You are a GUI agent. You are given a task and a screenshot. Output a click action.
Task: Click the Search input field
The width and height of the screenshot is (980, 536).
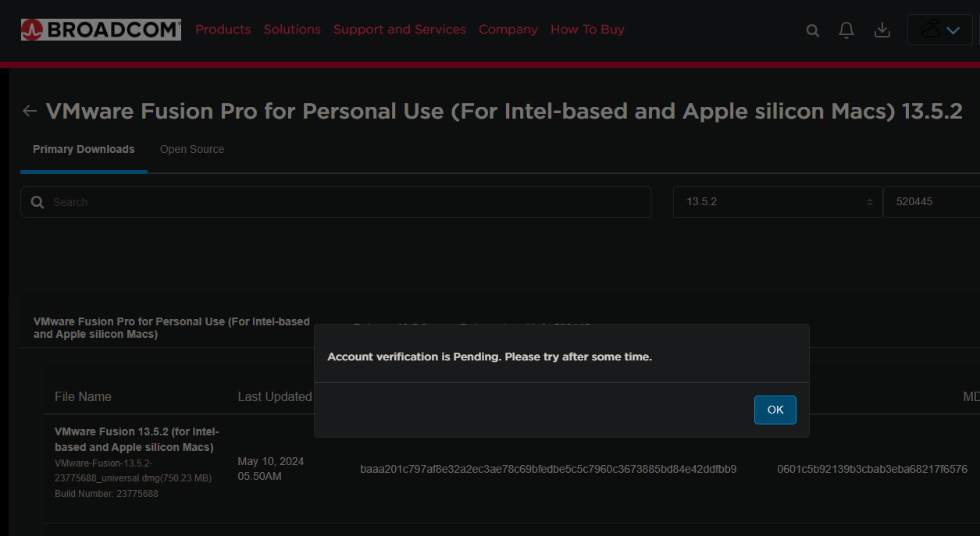pos(336,202)
